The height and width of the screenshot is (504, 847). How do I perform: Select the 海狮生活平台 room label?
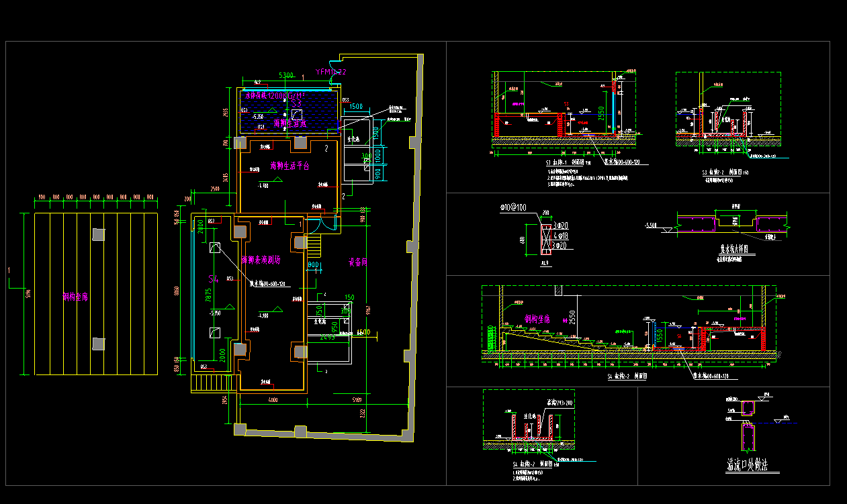[x=289, y=165]
